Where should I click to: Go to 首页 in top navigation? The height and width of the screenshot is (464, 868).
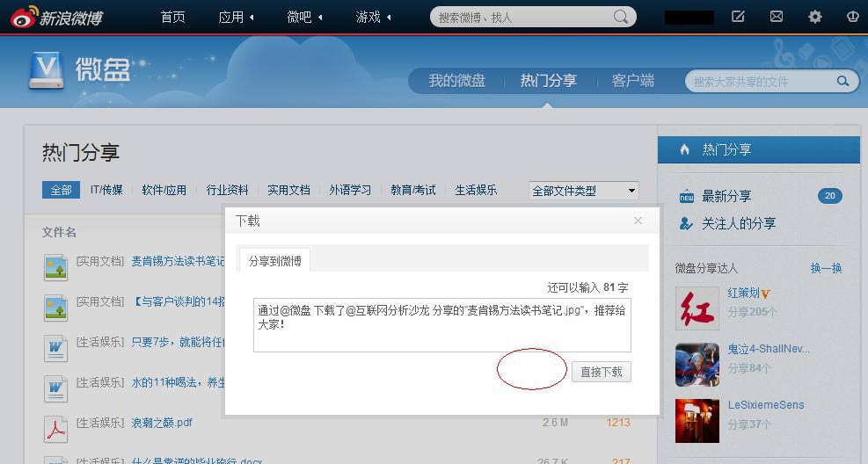click(x=172, y=18)
